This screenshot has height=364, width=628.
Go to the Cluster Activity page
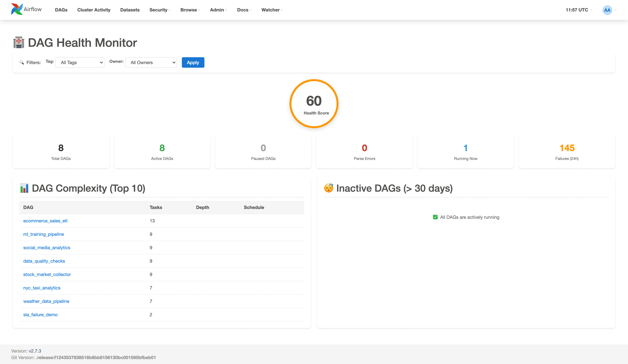coord(94,10)
